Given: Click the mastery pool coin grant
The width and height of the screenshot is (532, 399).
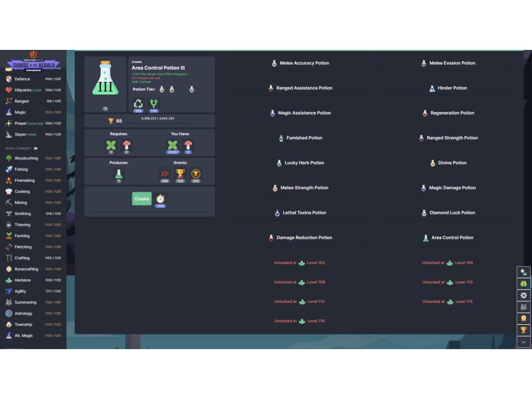Looking at the screenshot, I should click(x=196, y=174).
